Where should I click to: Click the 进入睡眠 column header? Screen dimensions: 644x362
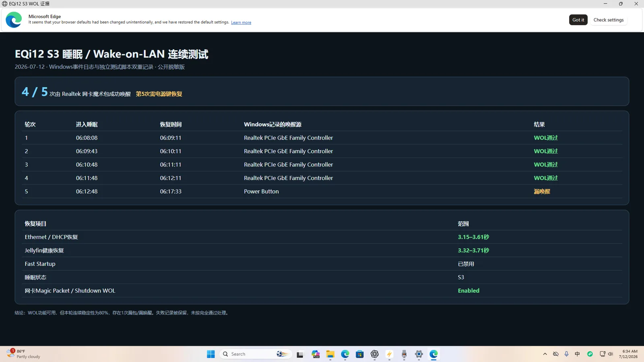87,124
